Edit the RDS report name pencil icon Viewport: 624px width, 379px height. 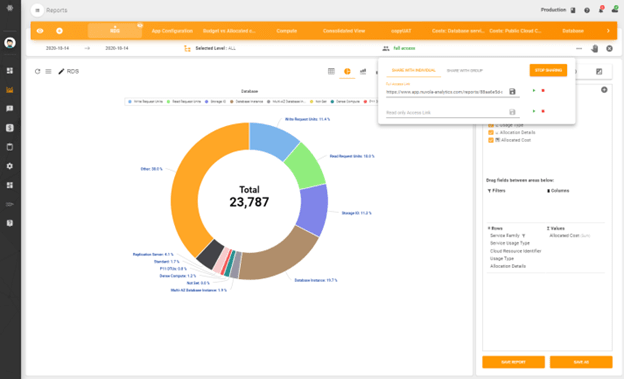61,71
